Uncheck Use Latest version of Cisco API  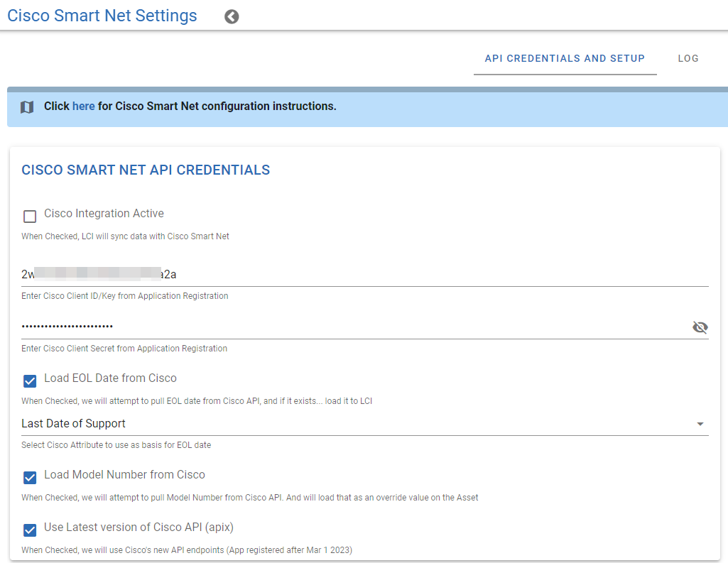click(x=29, y=530)
